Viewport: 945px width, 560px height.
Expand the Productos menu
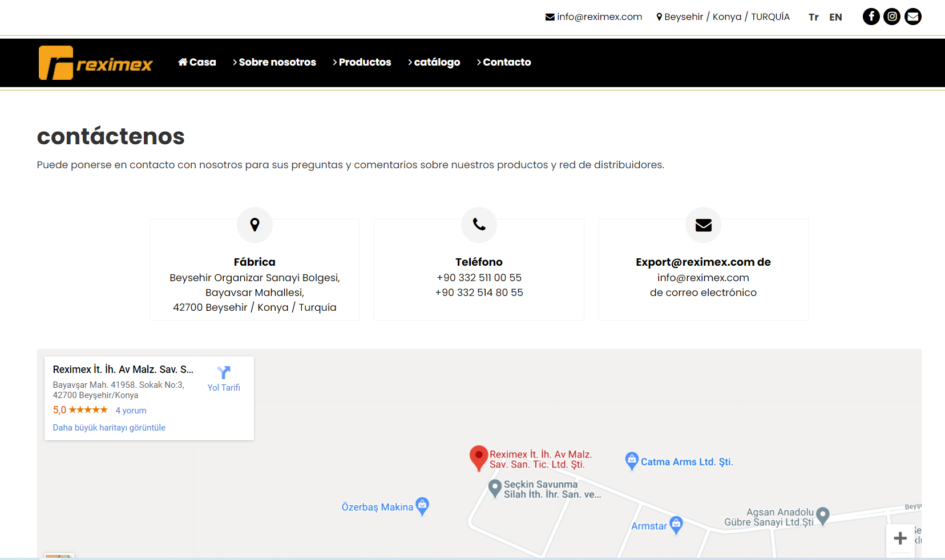[362, 62]
